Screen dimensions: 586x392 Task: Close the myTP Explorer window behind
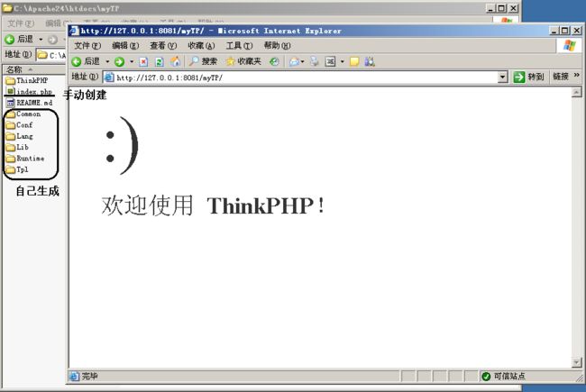514,8
